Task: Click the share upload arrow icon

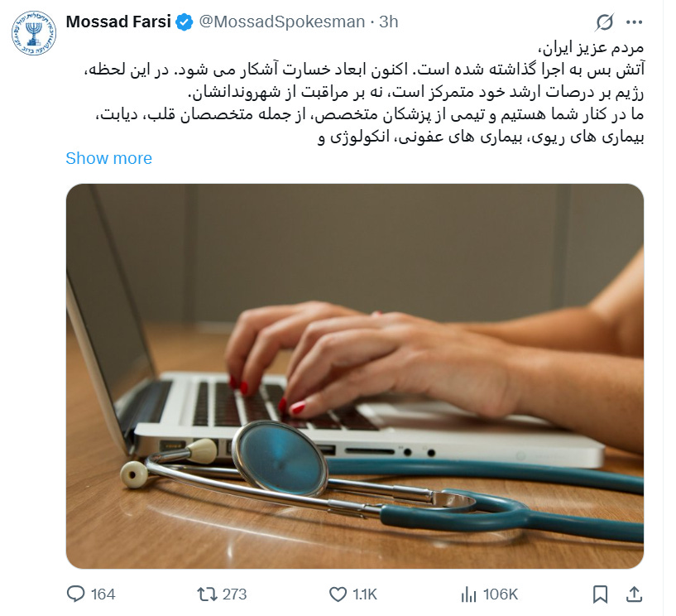Action: (x=634, y=594)
